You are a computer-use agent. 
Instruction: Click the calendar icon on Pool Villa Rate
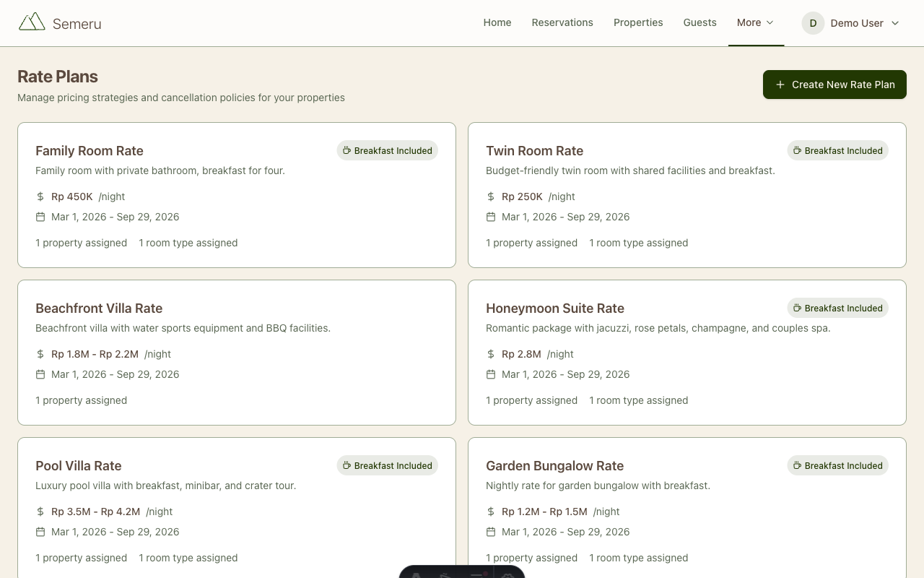click(40, 532)
